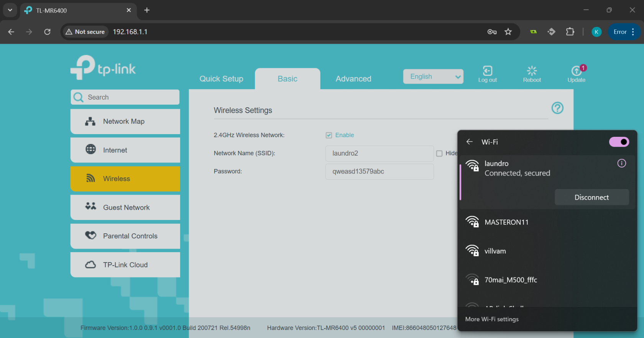Bookmark this page with the star icon
This screenshot has height=338, width=644.
click(508, 32)
